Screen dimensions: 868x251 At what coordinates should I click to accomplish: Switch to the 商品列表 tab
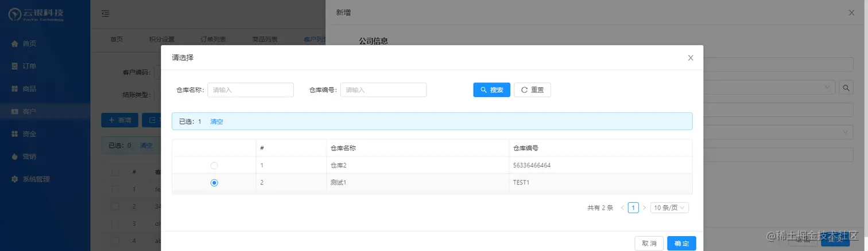[x=265, y=40]
